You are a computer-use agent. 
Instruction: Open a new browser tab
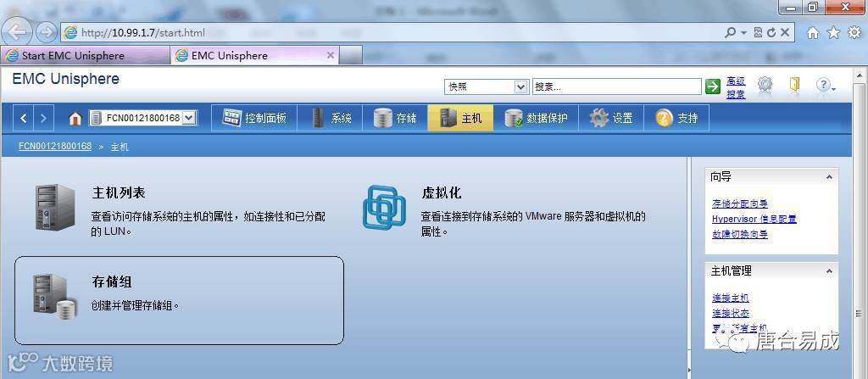[351, 55]
